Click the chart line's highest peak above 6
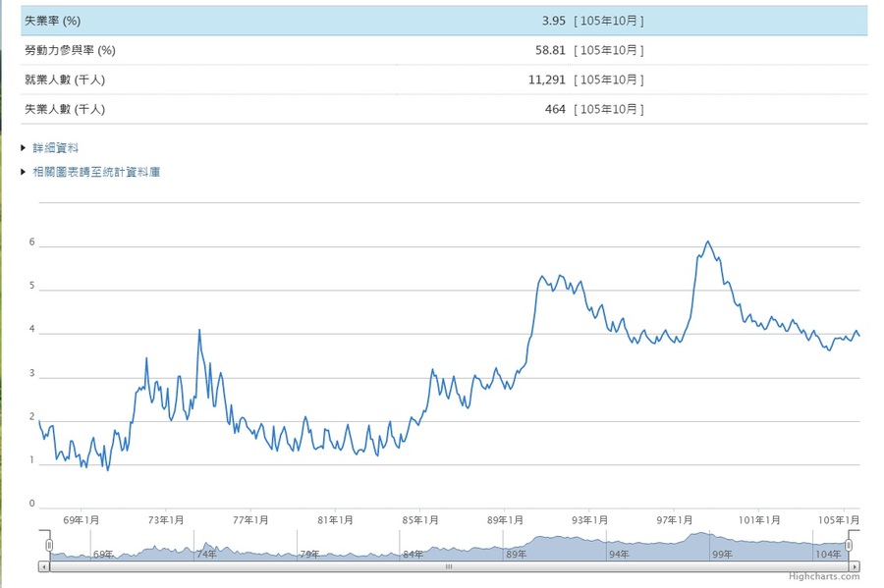 (x=707, y=241)
